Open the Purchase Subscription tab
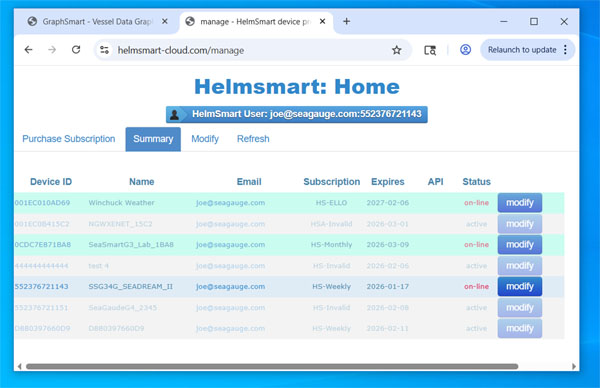Image resolution: width=600 pixels, height=388 pixels. (68, 139)
